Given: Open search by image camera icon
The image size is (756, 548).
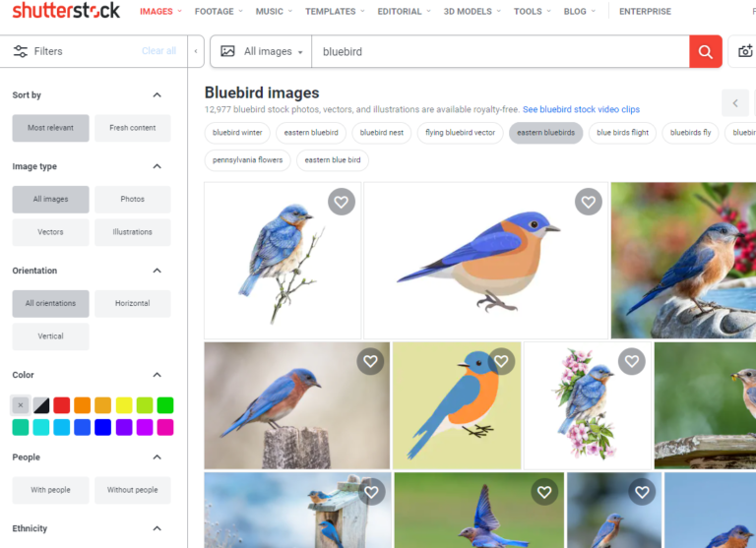Looking at the screenshot, I should coord(745,51).
